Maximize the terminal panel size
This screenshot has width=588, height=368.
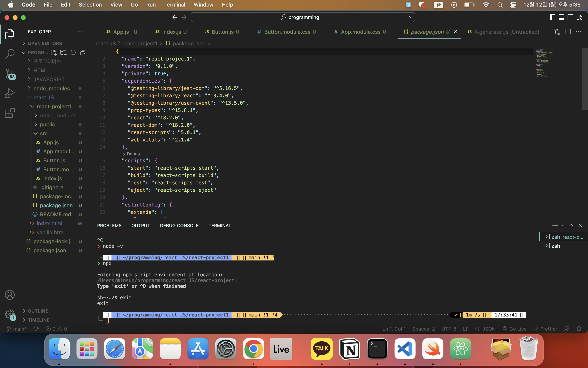[x=571, y=225]
